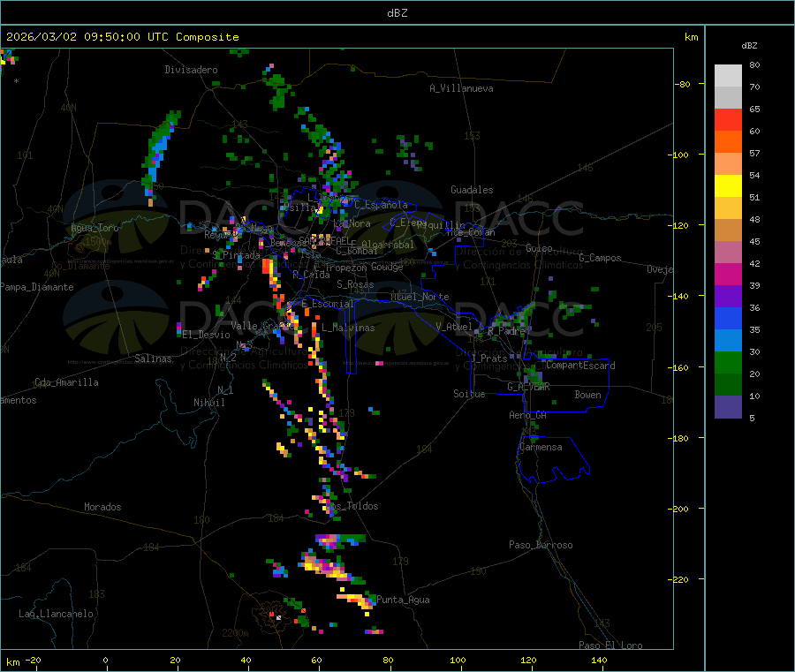
Task: Click the Bowen map label
Action: 587,395
